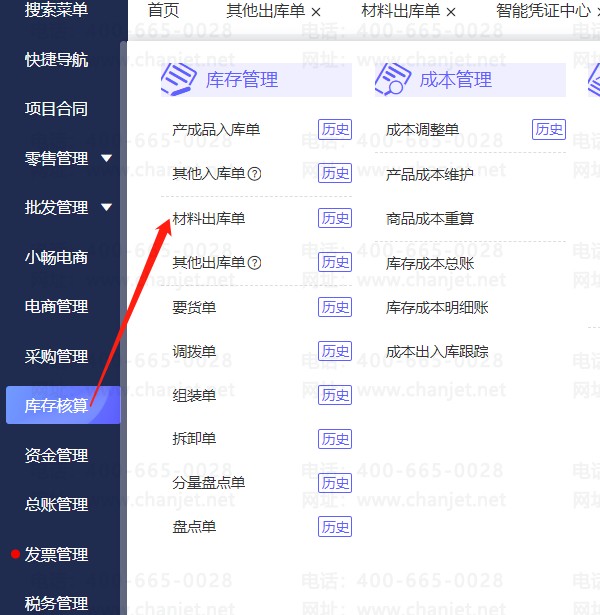Viewport: 600px width, 615px height.
Task: Open the 库存管理 section icon
Action: pos(179,80)
